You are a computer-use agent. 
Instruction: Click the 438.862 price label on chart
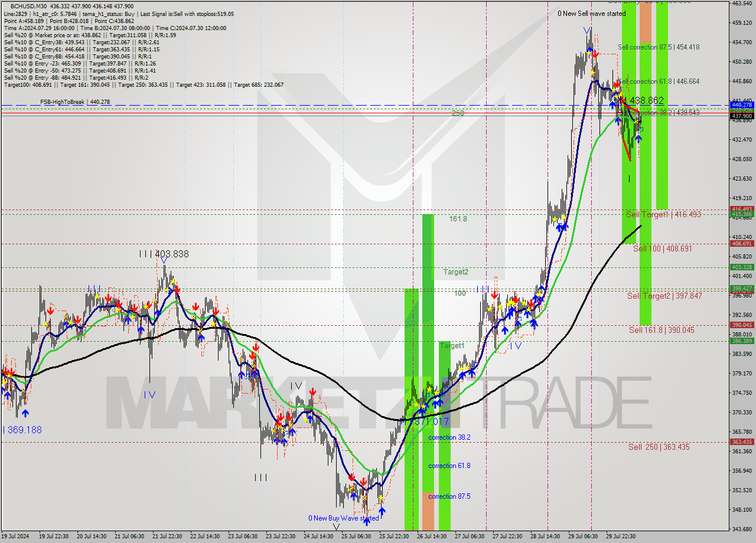[647, 100]
